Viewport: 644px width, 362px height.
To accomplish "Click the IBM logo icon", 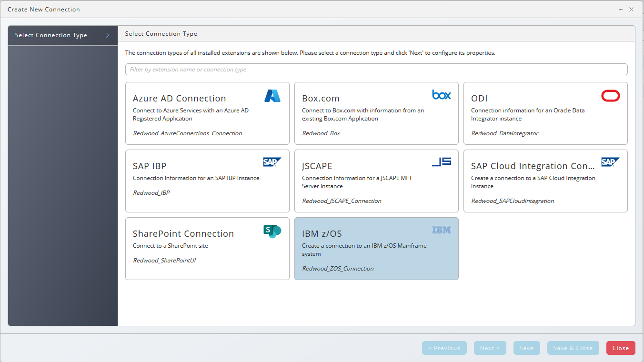I will [442, 230].
